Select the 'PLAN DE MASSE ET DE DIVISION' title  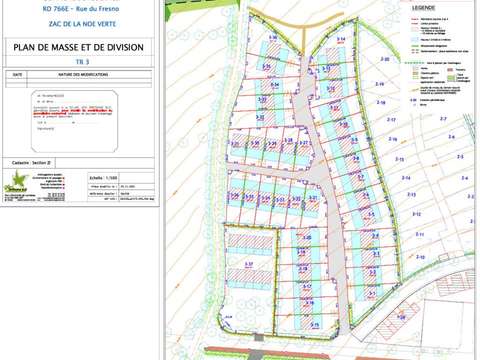[79, 47]
